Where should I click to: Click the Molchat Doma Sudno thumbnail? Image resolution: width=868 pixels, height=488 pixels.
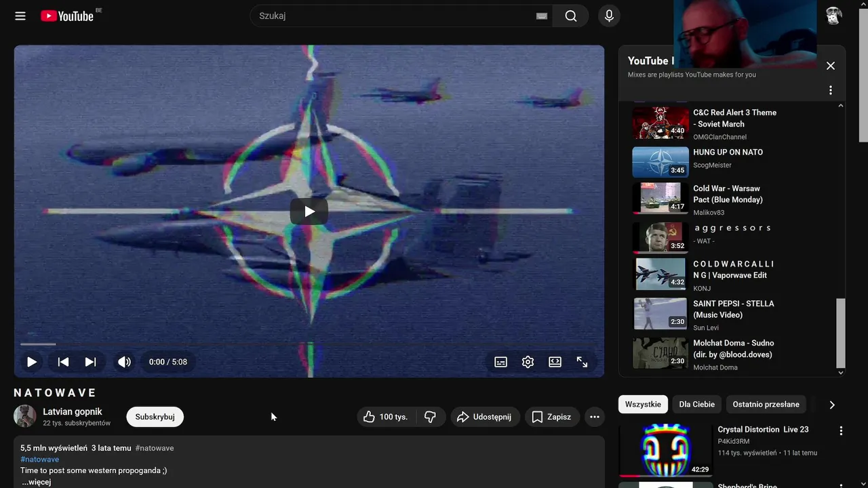click(660, 353)
